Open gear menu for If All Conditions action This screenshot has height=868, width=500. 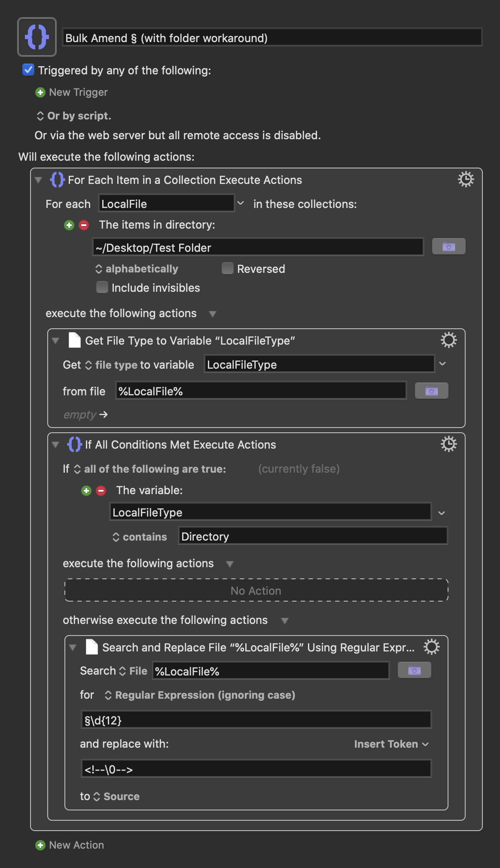[x=448, y=444]
